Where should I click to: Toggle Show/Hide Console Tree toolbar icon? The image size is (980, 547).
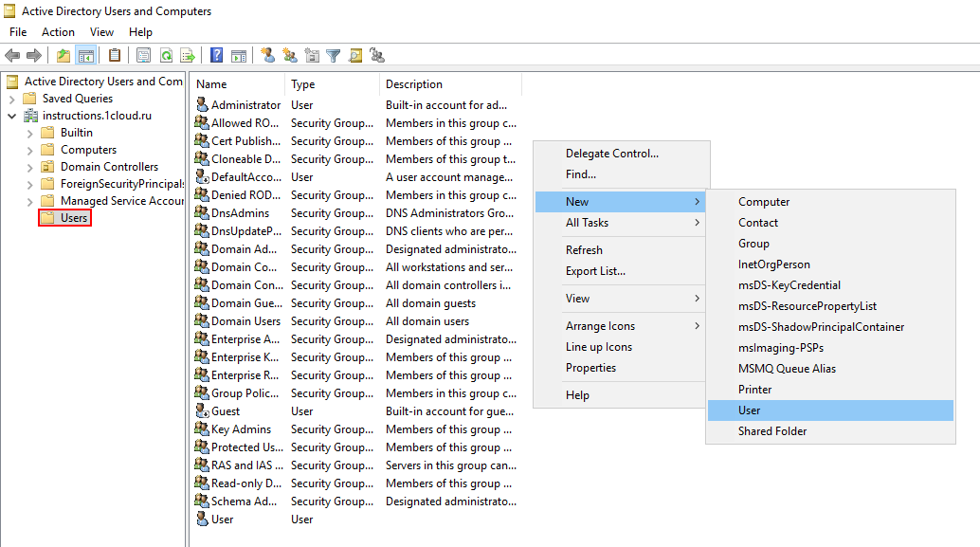pos(85,55)
